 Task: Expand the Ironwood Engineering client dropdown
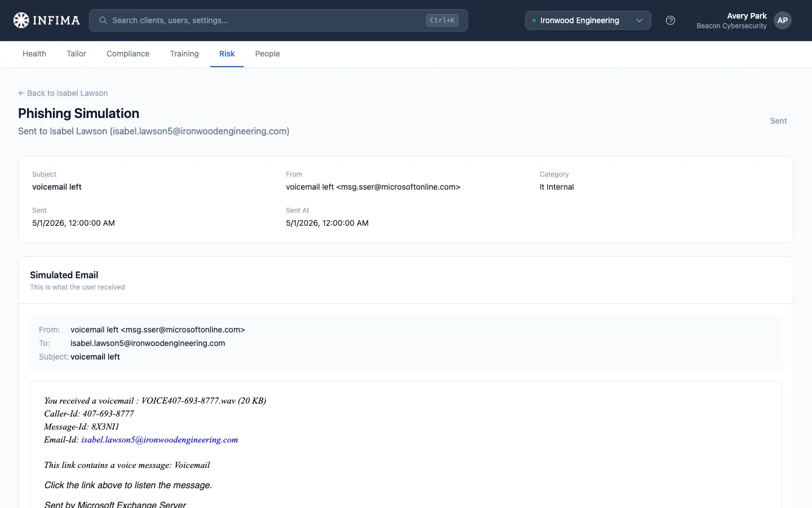[588, 20]
